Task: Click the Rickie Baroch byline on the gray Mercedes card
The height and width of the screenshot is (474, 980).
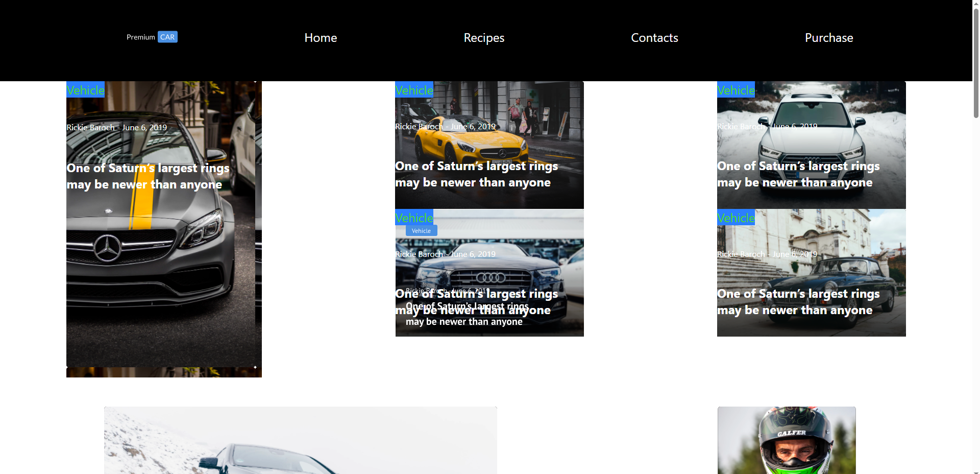Action: point(116,128)
